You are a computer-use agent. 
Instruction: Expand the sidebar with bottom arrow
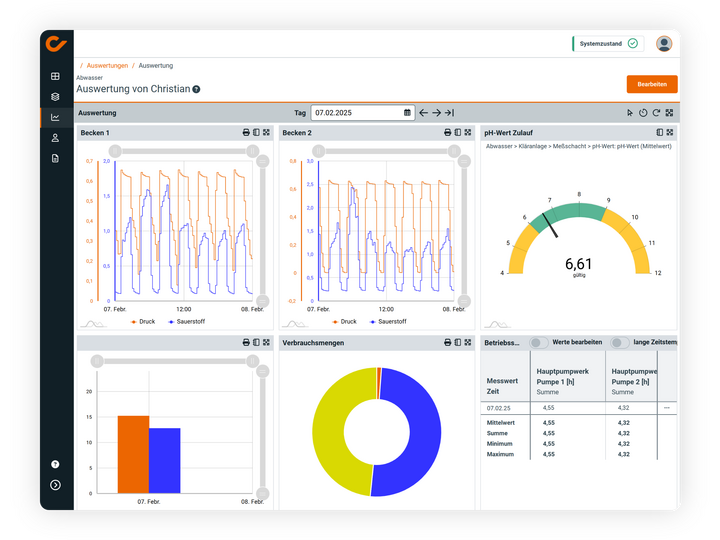click(55, 485)
